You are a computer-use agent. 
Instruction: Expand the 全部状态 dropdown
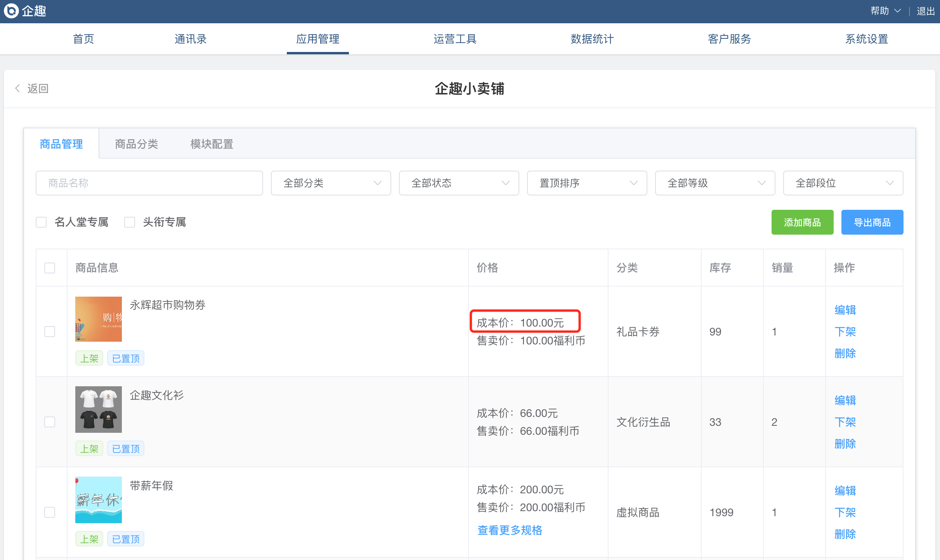pos(459,183)
